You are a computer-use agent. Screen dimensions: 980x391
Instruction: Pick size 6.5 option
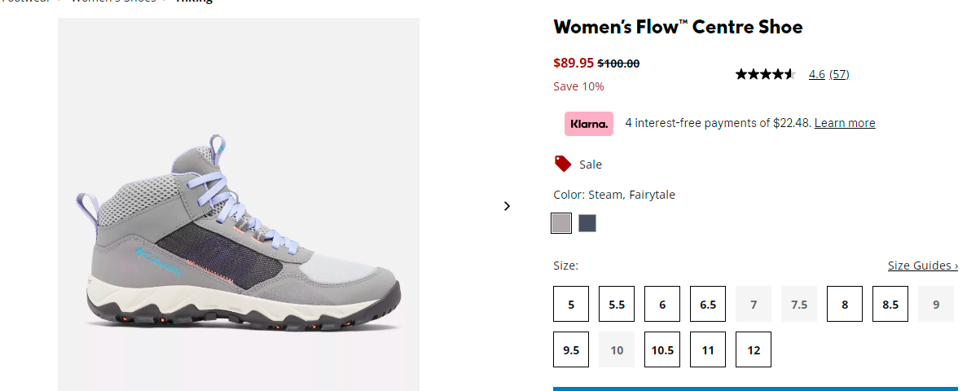pyautogui.click(x=708, y=304)
